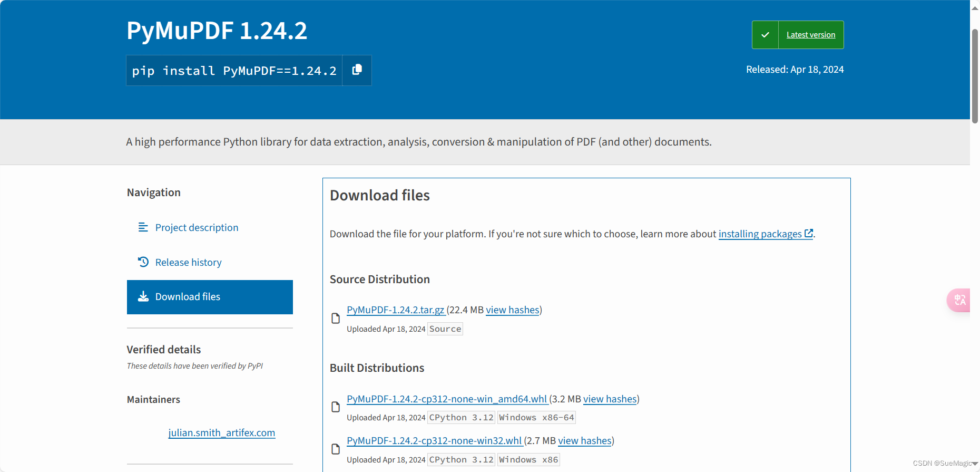Open Project description in navigation

pyautogui.click(x=197, y=227)
